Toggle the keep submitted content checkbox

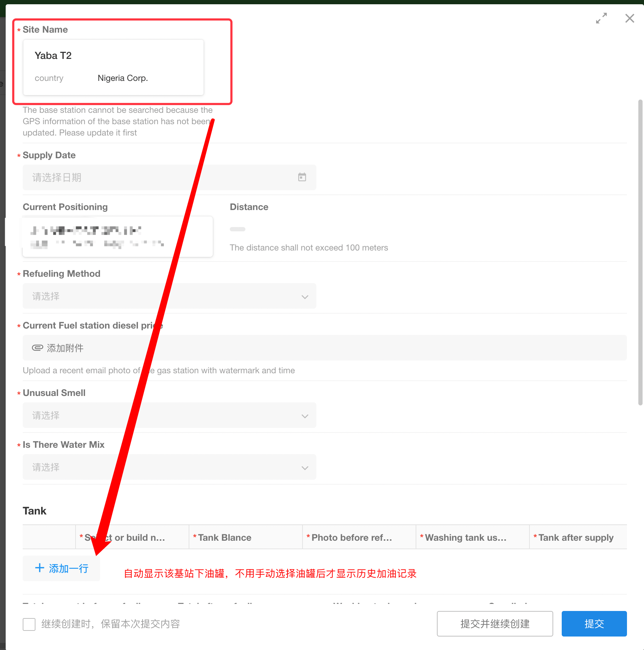[29, 624]
